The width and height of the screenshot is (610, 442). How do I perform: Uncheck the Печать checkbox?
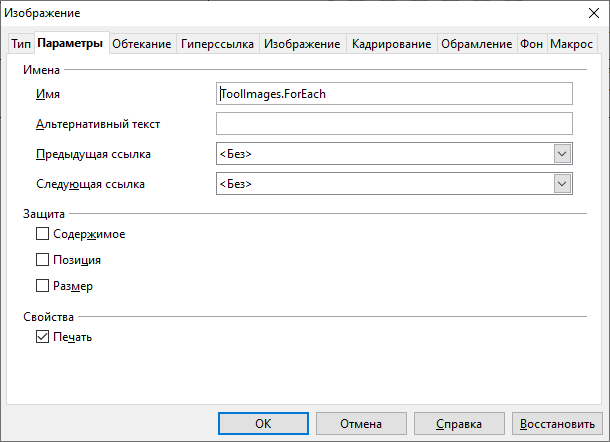pos(42,337)
